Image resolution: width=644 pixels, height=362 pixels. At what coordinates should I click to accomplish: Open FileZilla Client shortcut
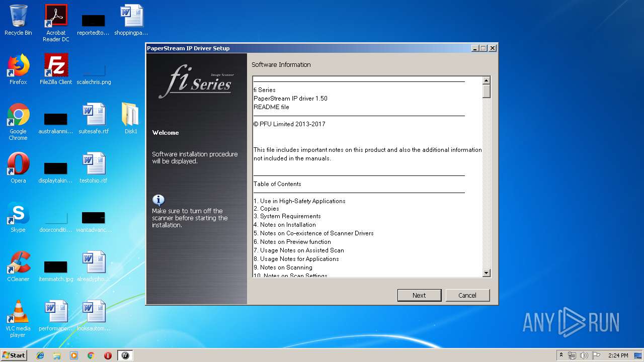click(x=56, y=69)
